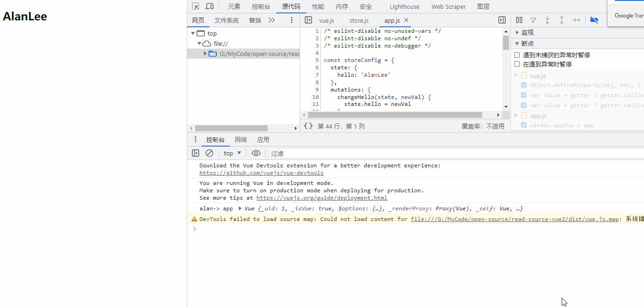
Task: Click the warning icon on source map message
Action: (x=194, y=219)
